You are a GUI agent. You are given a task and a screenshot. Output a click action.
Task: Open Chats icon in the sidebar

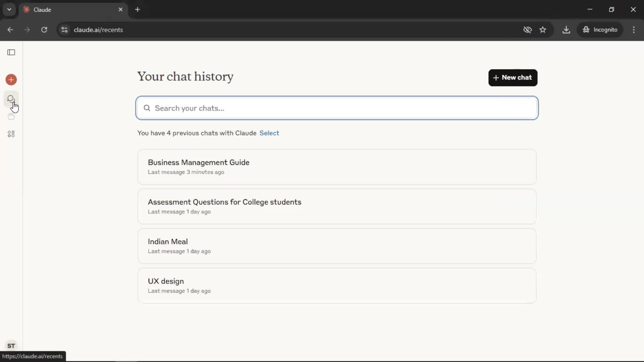pos(11,99)
